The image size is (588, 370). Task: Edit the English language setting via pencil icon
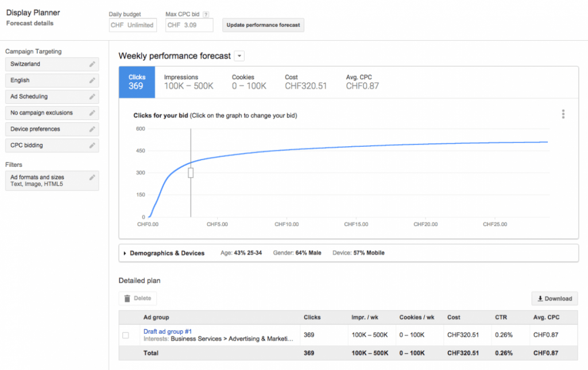(x=92, y=80)
